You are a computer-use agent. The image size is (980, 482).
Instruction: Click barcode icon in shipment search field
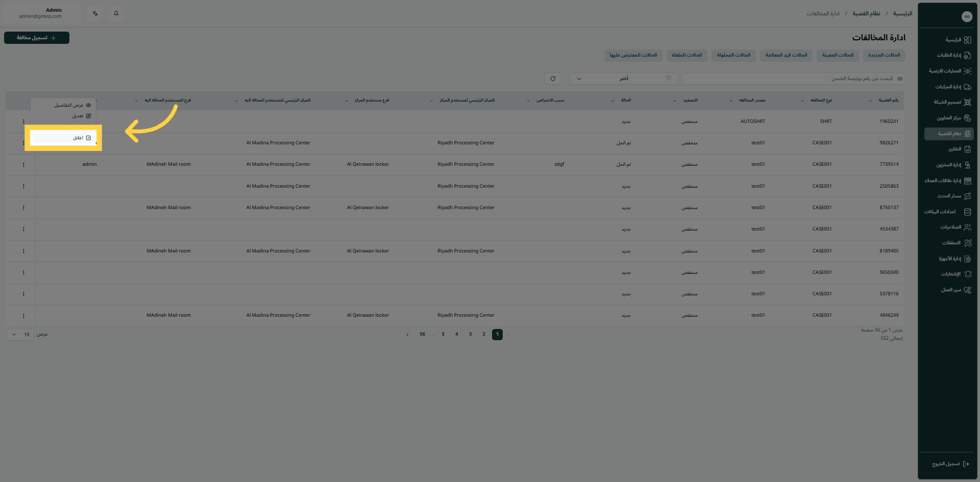(900, 79)
